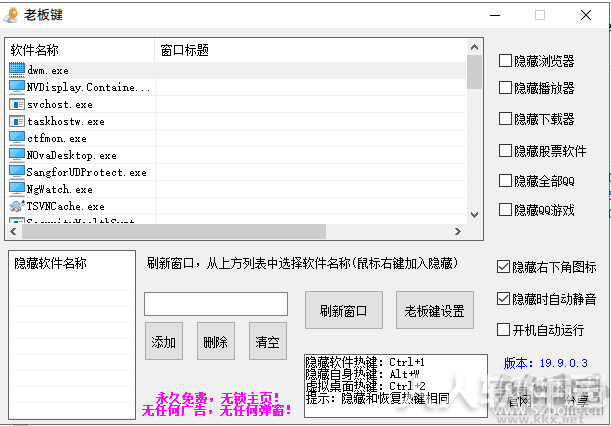This screenshot has height=426, width=611.
Task: Click the taskhostw.exe row icon
Action: pyautogui.click(x=17, y=121)
